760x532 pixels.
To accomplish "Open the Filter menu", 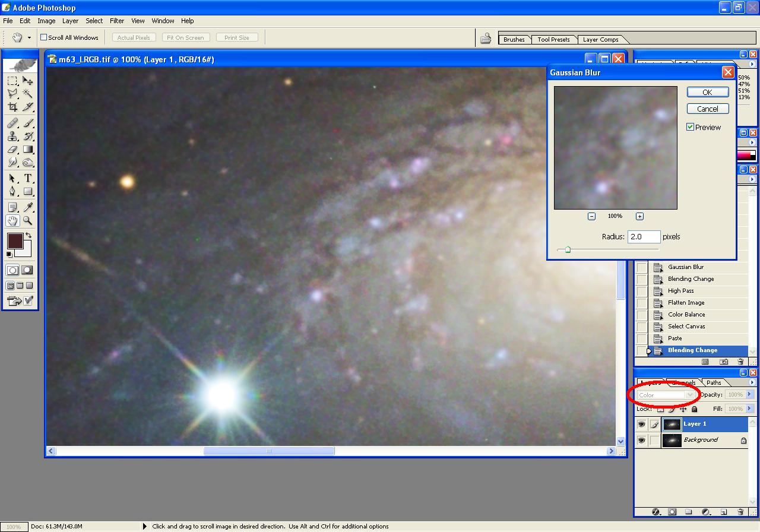I will pyautogui.click(x=117, y=21).
